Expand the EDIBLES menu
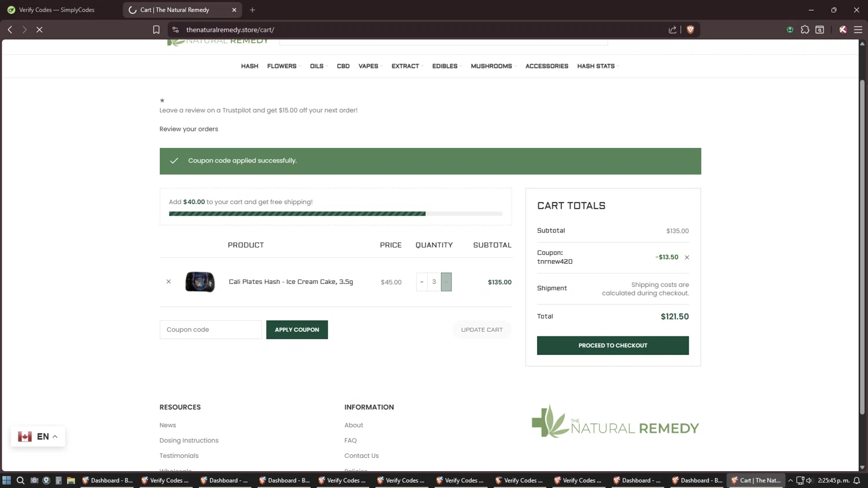868x488 pixels. [446, 66]
